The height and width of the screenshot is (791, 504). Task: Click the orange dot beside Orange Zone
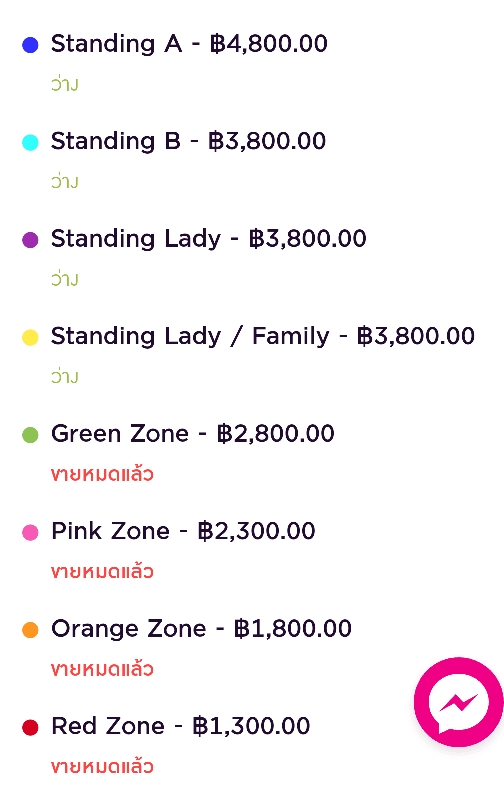coord(30,630)
